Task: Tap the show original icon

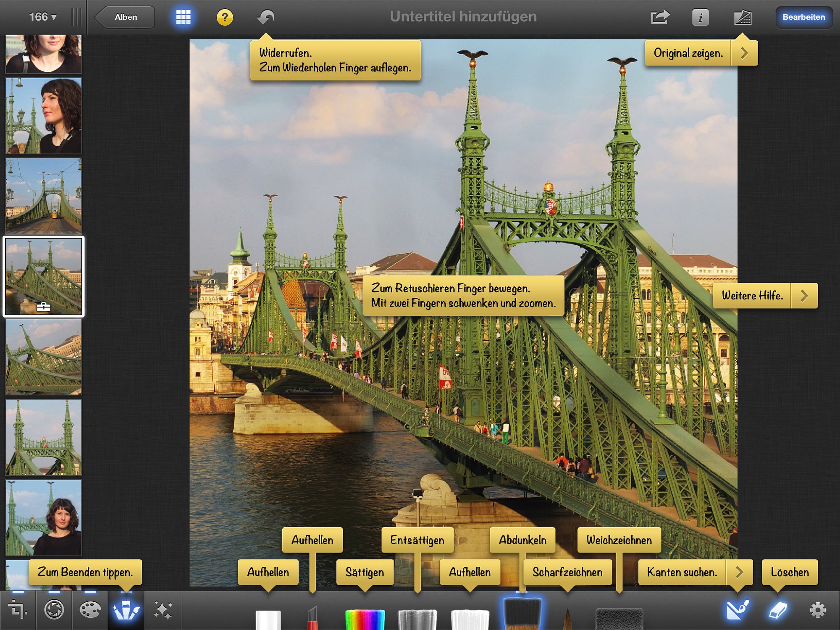Action: tap(743, 17)
